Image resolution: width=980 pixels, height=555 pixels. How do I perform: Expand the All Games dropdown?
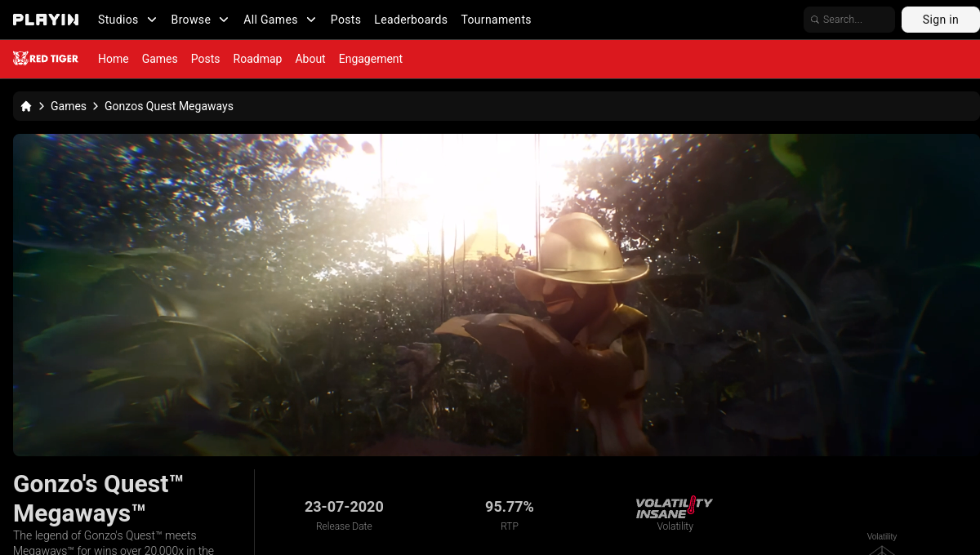280,20
